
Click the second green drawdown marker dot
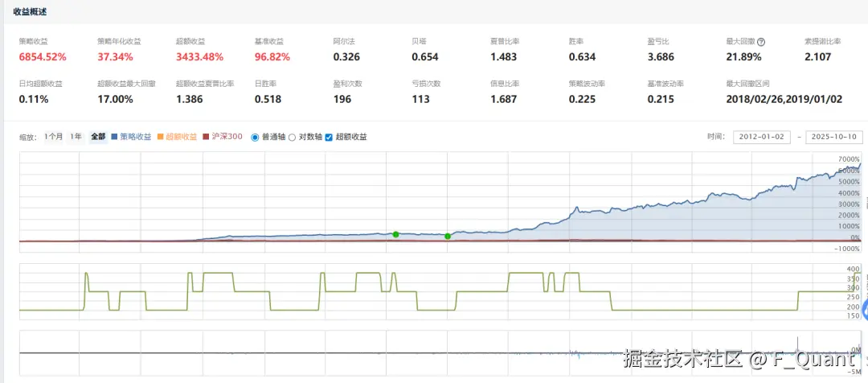pos(448,236)
